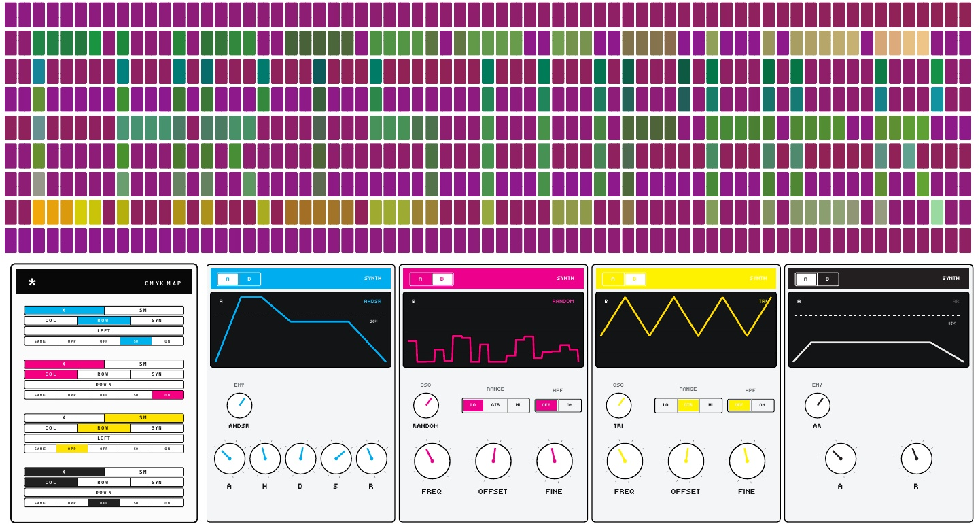Image resolution: width=980 pixels, height=524 pixels.
Task: Click the black synth R knob
Action: pos(916,459)
